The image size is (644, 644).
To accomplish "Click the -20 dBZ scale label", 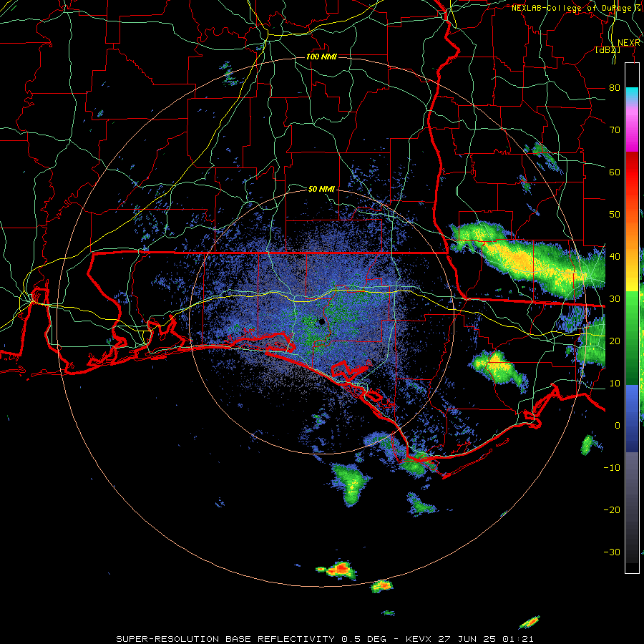I will click(x=612, y=510).
